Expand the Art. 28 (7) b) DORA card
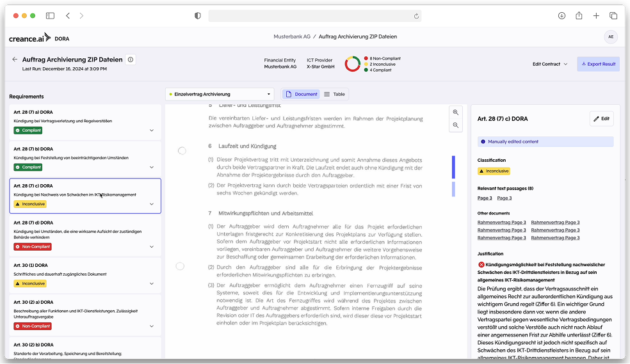Viewport: 630px width, 364px height. pyautogui.click(x=152, y=168)
